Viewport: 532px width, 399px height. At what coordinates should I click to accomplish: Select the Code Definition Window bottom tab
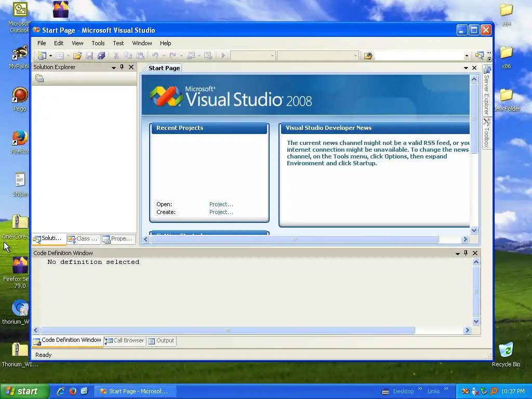point(67,340)
